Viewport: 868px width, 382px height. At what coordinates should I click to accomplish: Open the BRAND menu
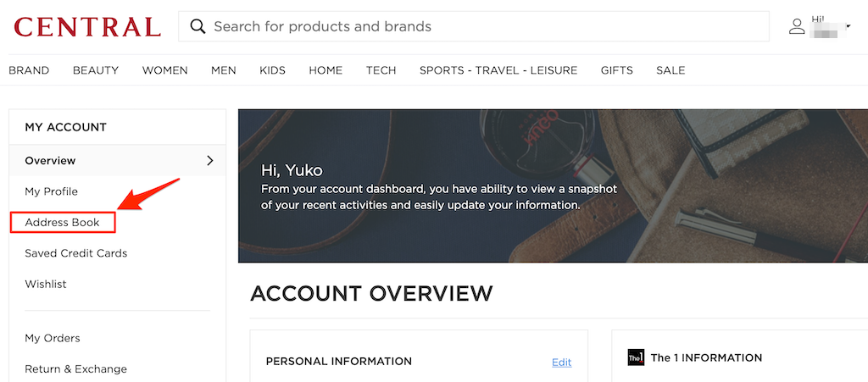point(29,70)
